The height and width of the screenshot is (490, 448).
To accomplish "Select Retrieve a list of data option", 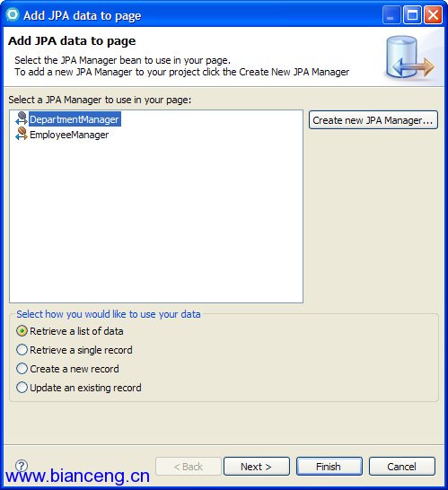I will tap(70, 331).
